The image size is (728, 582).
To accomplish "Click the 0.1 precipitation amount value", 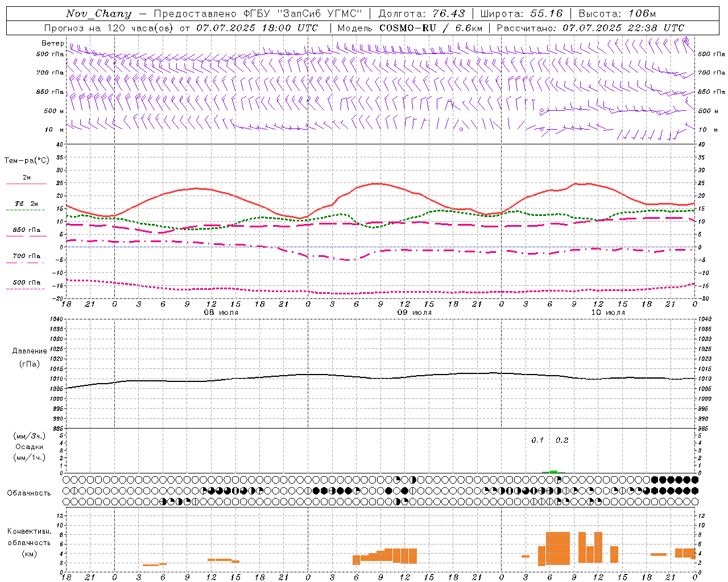I will point(537,440).
